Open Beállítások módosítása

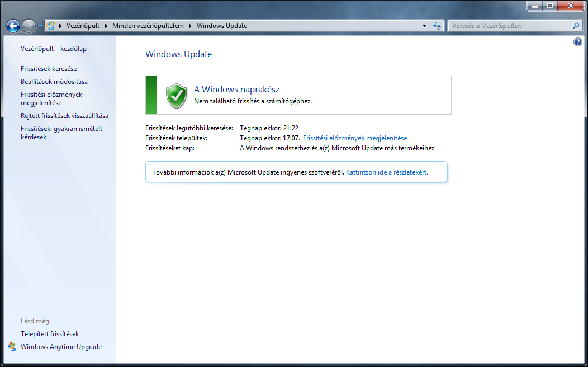54,82
